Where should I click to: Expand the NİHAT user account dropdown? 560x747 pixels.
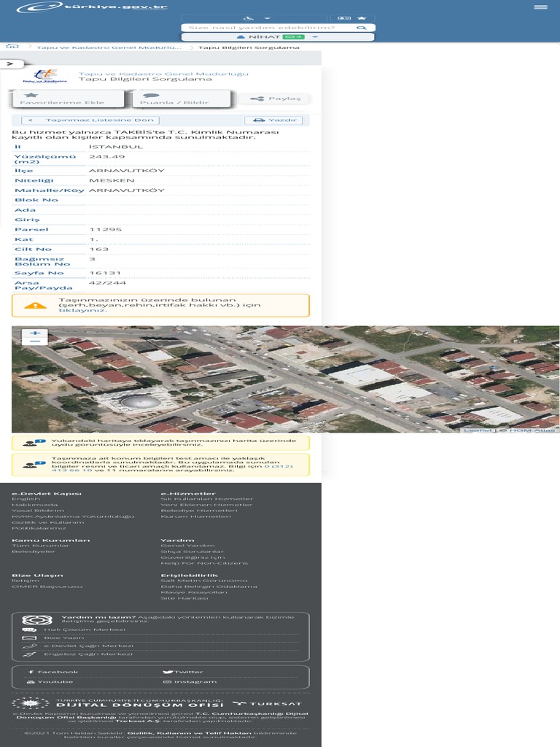coord(278,36)
